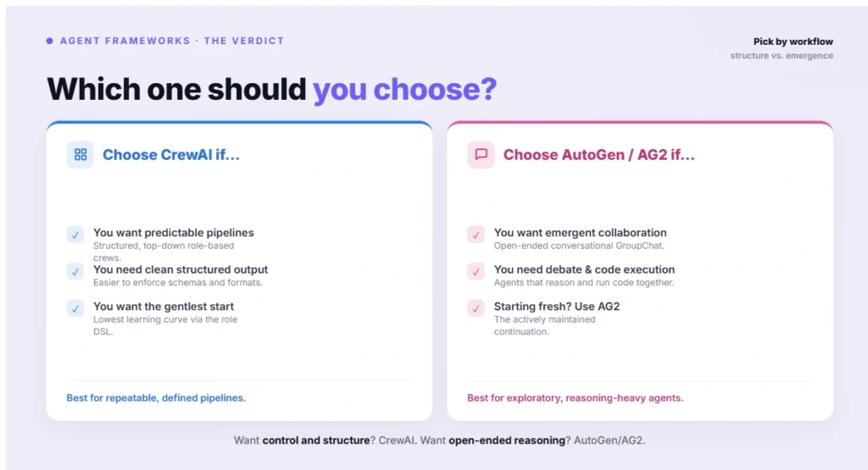Click checkmark beside the gentlest start

[x=75, y=308]
